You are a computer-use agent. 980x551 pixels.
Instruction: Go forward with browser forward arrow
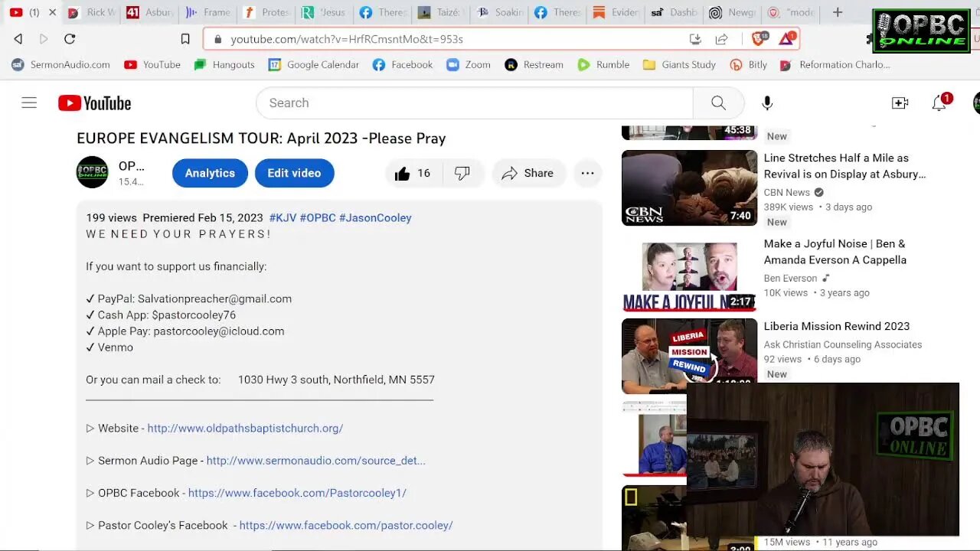(44, 39)
